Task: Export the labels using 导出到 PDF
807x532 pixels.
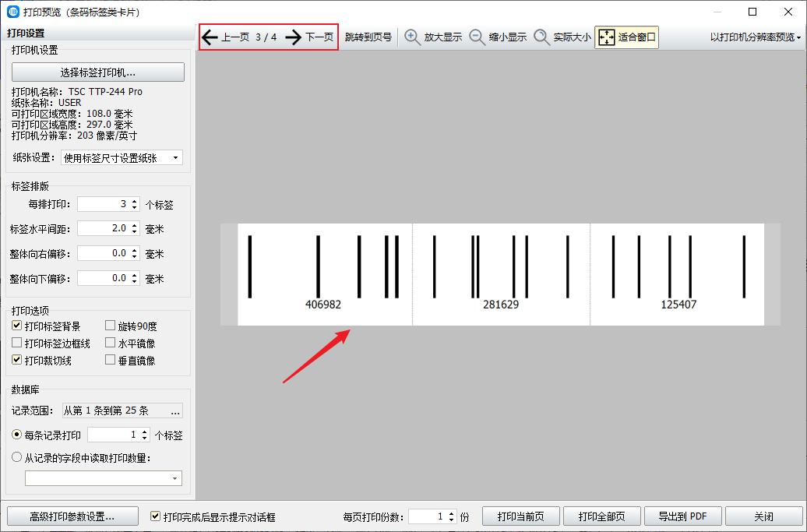Action: [683, 516]
